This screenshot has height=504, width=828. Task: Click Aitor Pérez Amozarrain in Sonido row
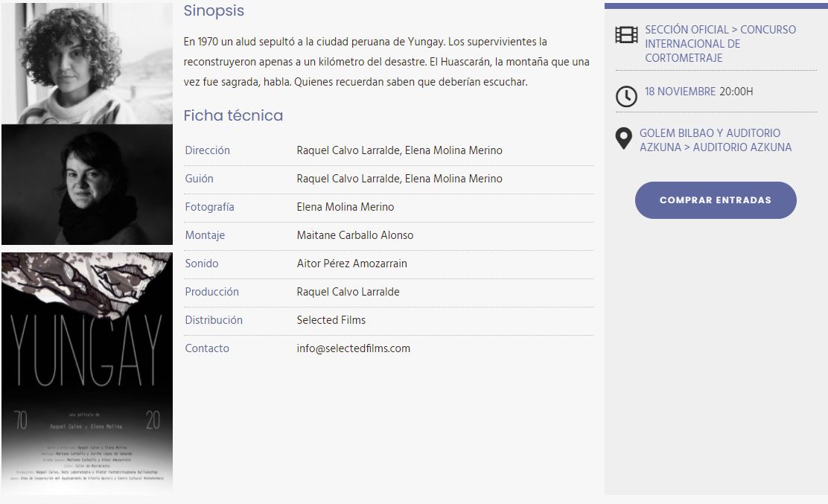[351, 264]
